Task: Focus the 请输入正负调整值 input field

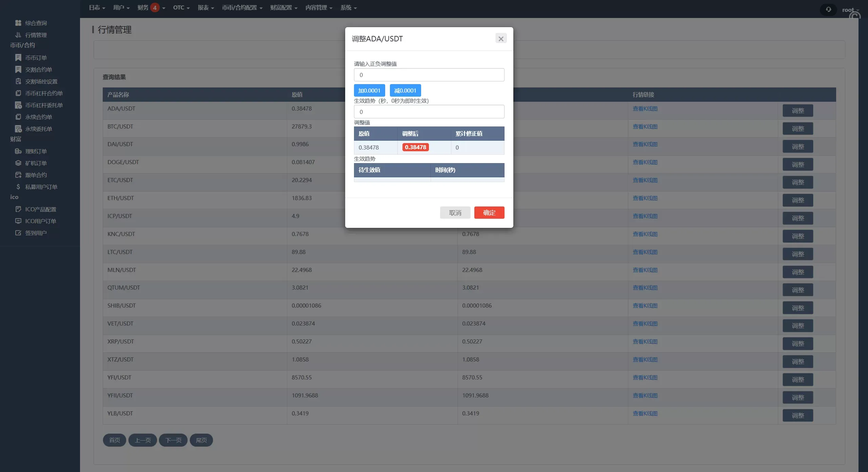Action: [429, 75]
